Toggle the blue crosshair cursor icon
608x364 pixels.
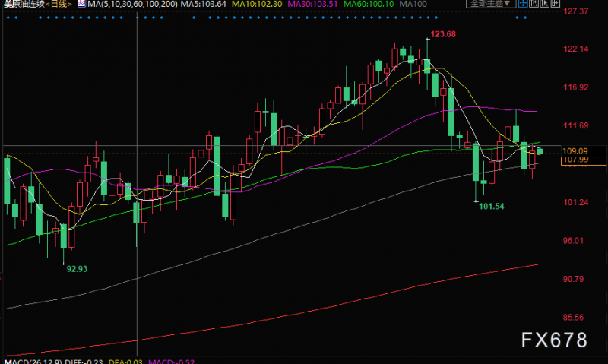click(523, 4)
